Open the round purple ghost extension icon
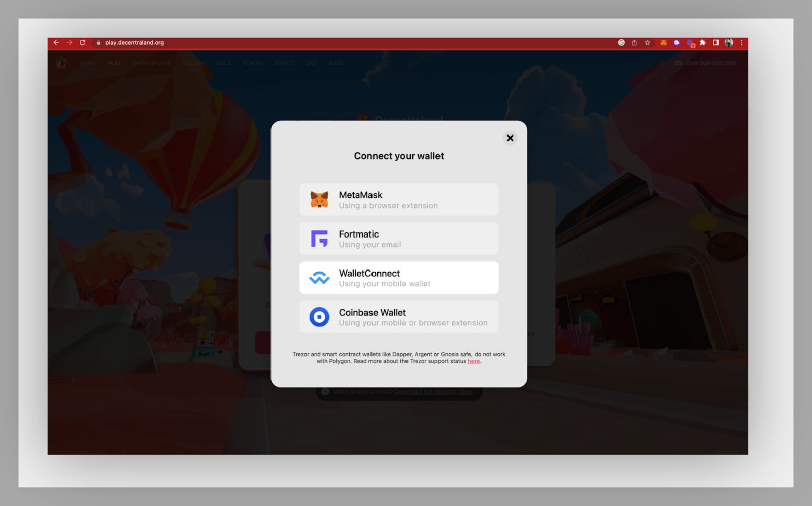Screen dimensions: 812x506 click(676, 43)
